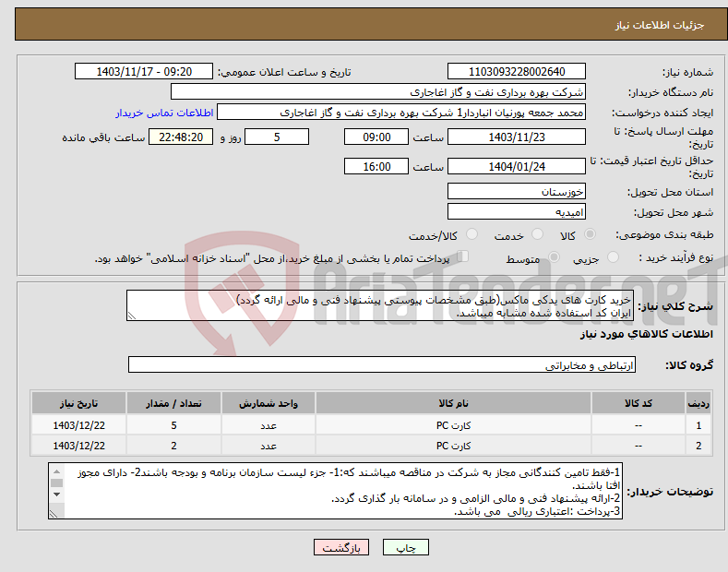728x572 pixels.
Task: Click scroll up arrow in buyer notes
Action: coord(56,471)
